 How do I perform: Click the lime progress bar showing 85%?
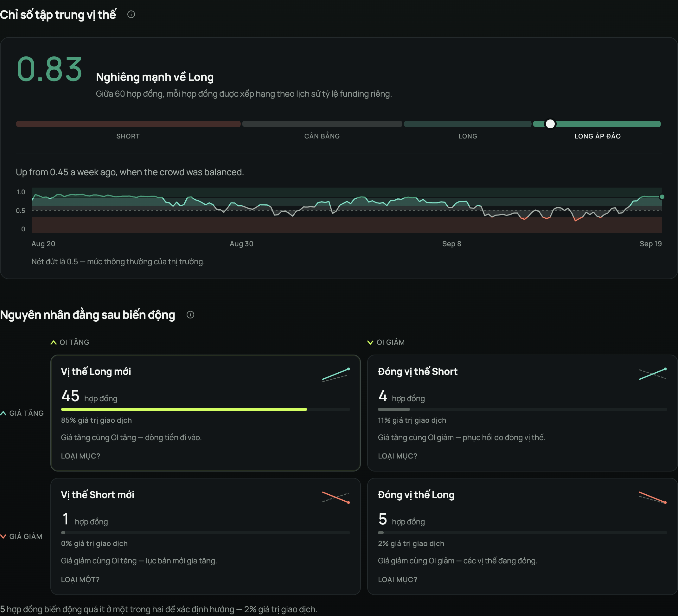coord(184,409)
